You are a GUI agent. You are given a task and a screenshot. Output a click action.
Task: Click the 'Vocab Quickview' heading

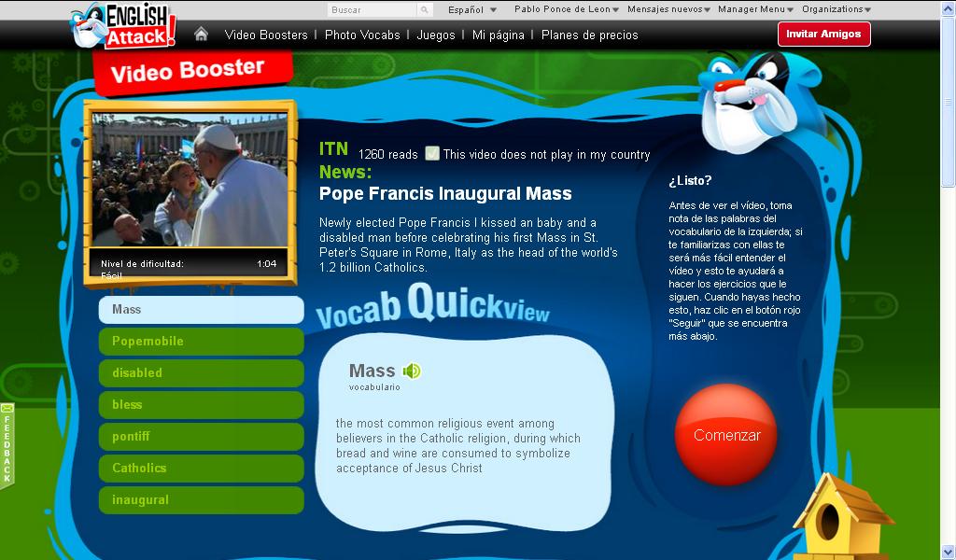[x=433, y=306]
